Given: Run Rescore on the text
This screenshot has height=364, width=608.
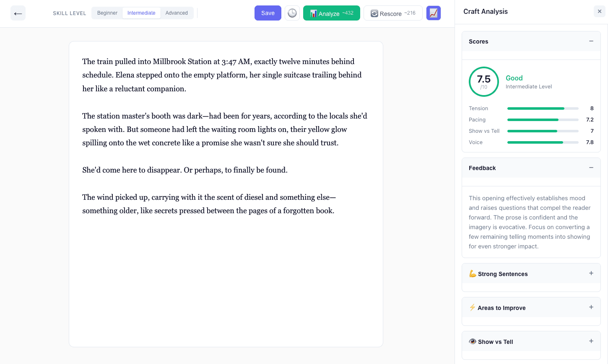Looking at the screenshot, I should click(392, 13).
